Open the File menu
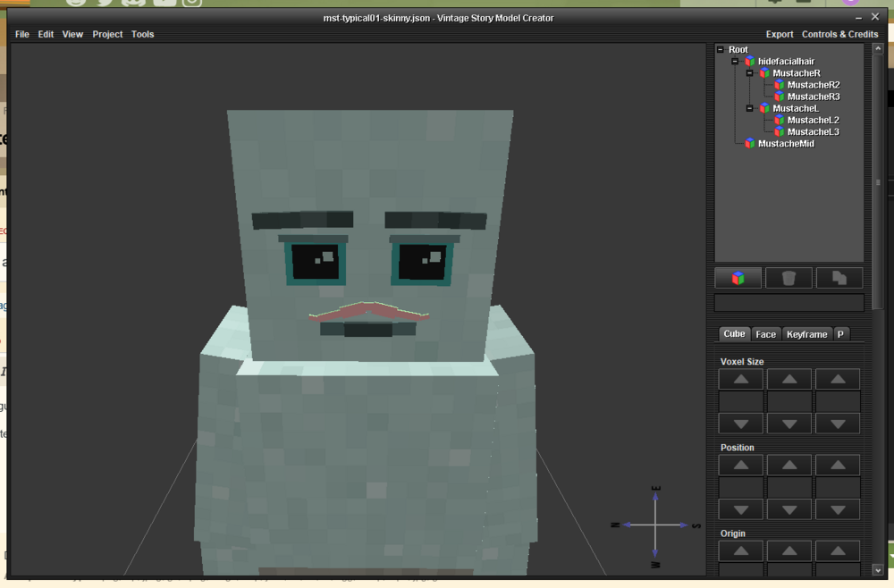This screenshot has width=894, height=588. (x=22, y=34)
